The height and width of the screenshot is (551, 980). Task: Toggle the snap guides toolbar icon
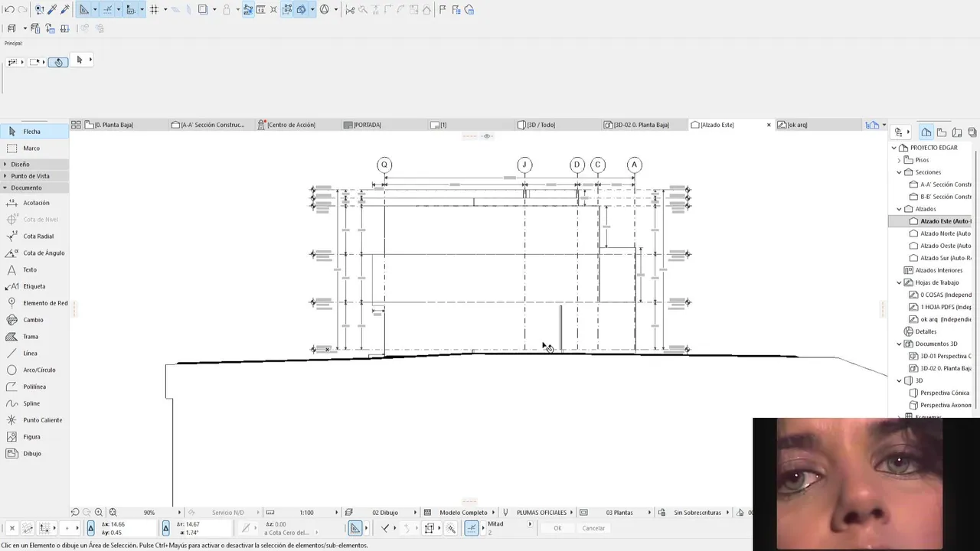pyautogui.click(x=107, y=10)
